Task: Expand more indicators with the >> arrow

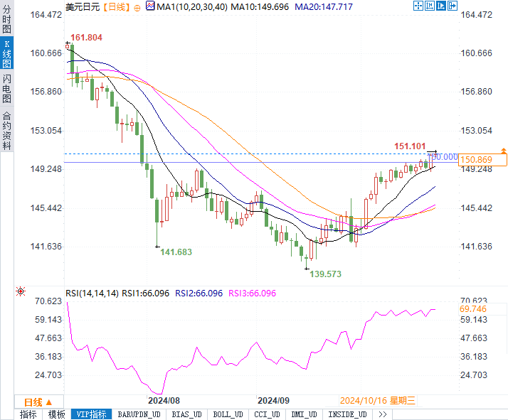Action: 382,414
